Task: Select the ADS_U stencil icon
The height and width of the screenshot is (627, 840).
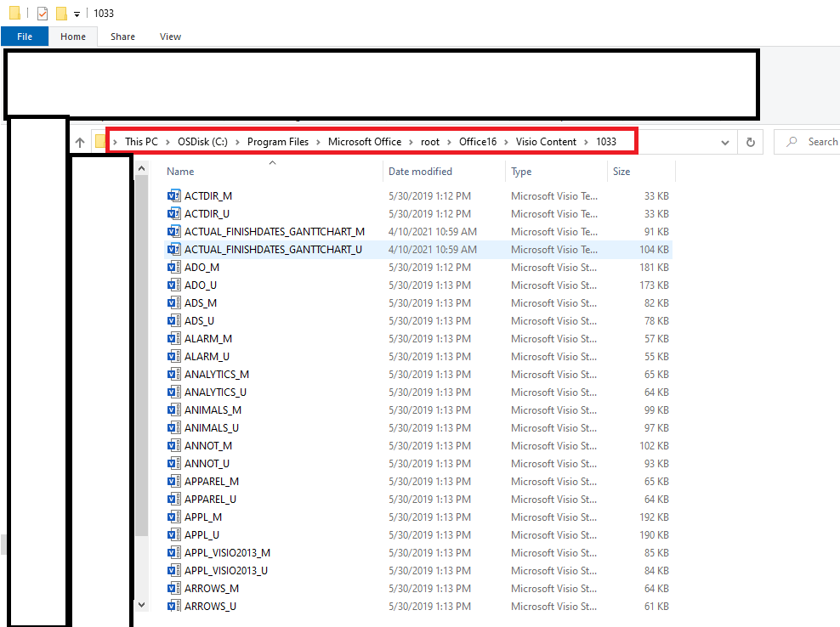Action: click(x=173, y=321)
